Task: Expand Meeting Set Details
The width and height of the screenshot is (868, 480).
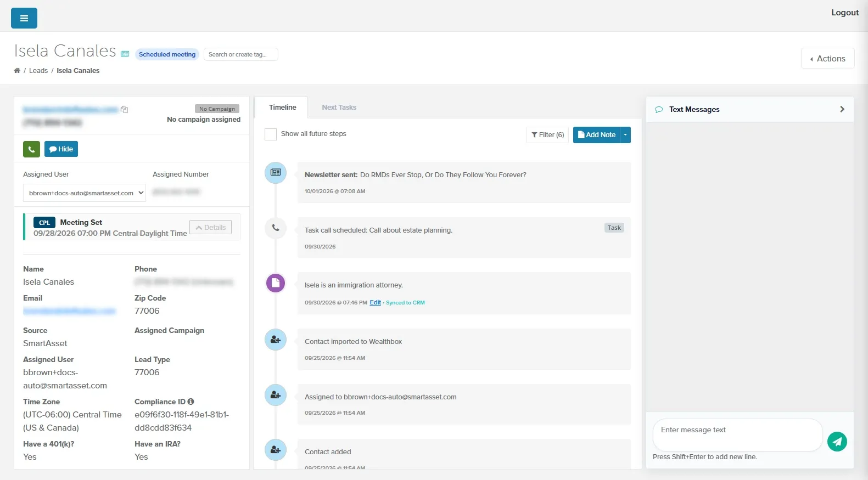Action: [211, 228]
